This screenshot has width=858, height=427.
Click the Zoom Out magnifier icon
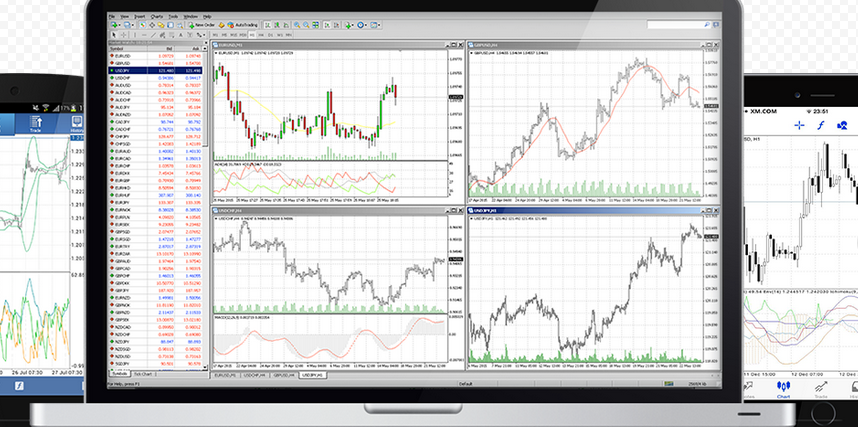point(306,25)
